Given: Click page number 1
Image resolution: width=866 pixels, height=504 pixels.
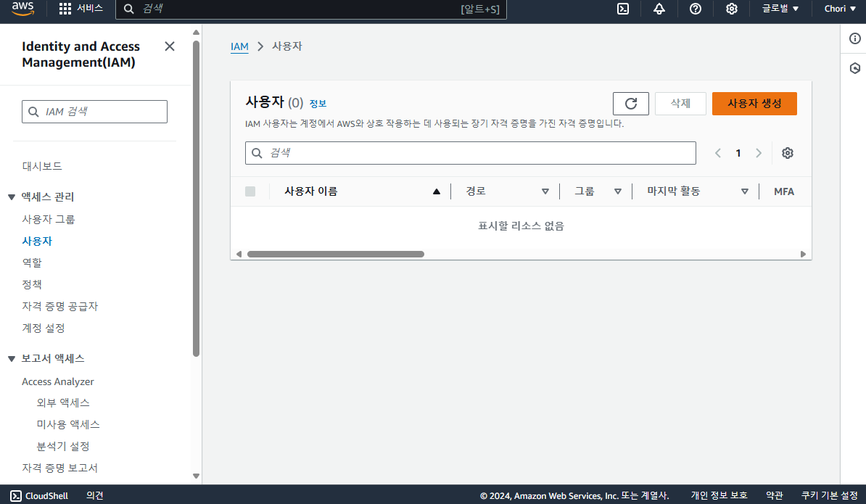Looking at the screenshot, I should (738, 153).
